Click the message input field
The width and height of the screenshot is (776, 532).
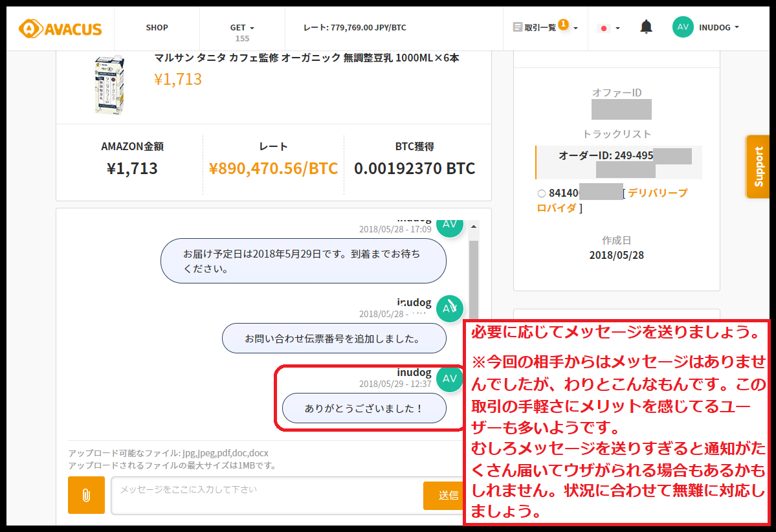click(267, 495)
